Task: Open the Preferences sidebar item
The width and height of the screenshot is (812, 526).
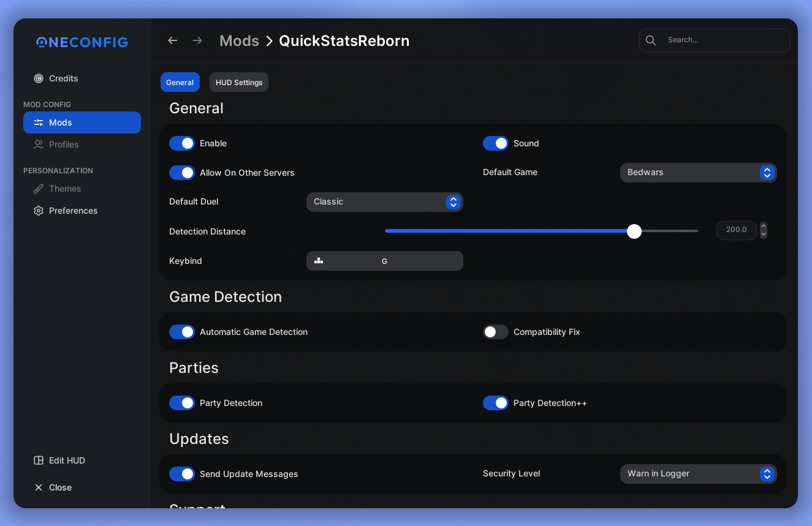Action: (82, 211)
